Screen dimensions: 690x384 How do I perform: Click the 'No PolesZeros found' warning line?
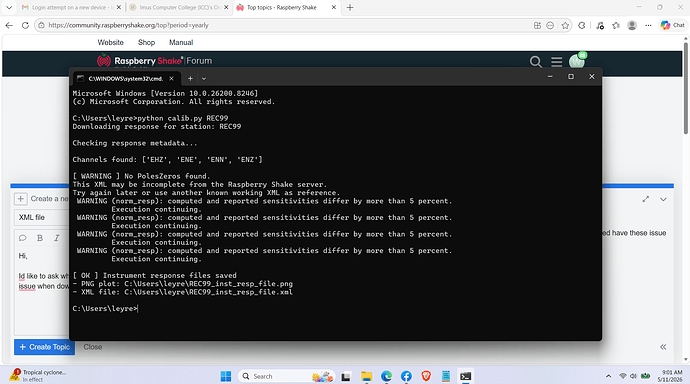[141, 176]
